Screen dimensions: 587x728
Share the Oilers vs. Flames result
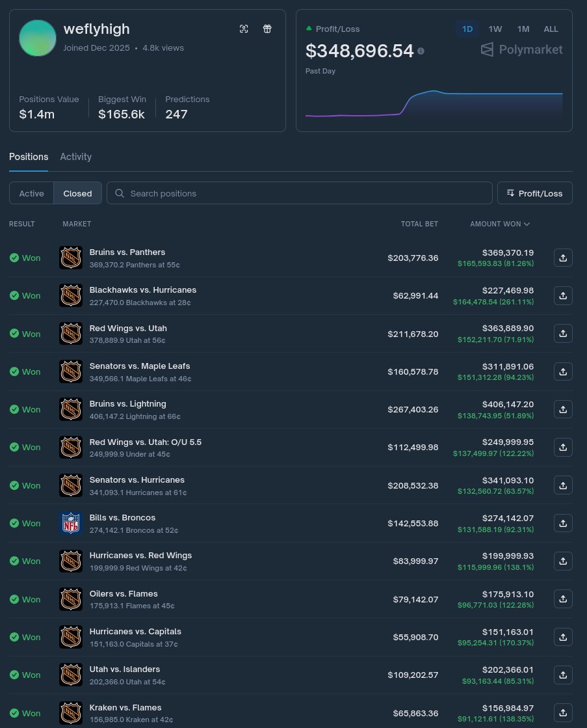click(563, 599)
